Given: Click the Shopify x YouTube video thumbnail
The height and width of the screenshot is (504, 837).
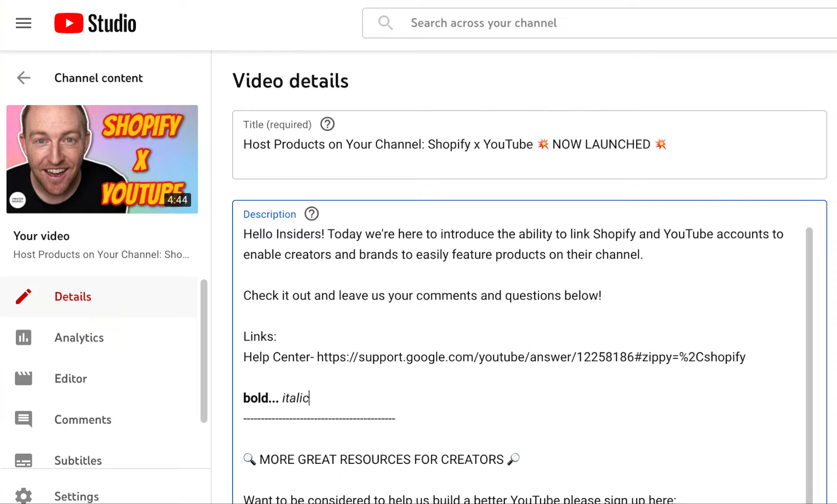Looking at the screenshot, I should [x=102, y=159].
